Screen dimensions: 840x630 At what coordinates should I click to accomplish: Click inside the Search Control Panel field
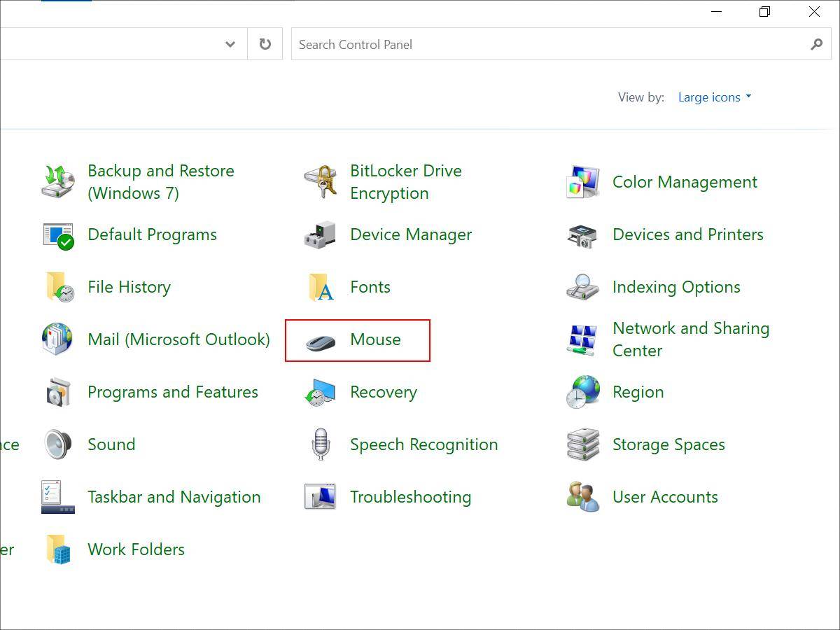[546, 44]
